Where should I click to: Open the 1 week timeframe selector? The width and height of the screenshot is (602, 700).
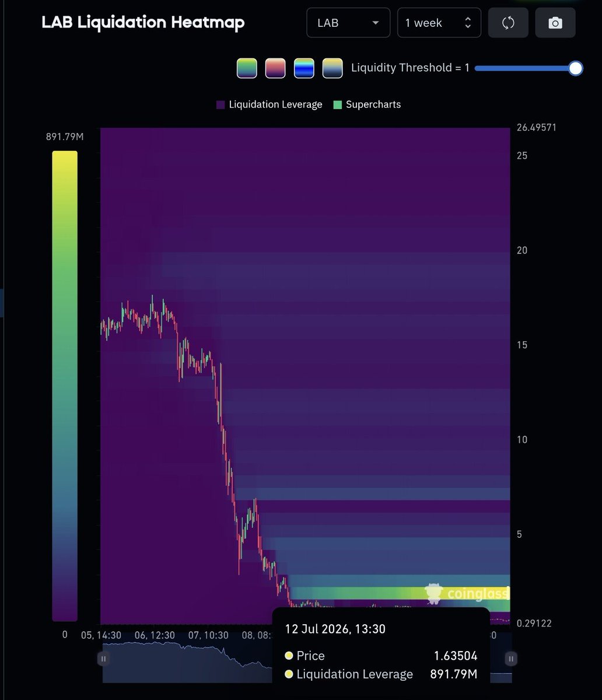(439, 23)
